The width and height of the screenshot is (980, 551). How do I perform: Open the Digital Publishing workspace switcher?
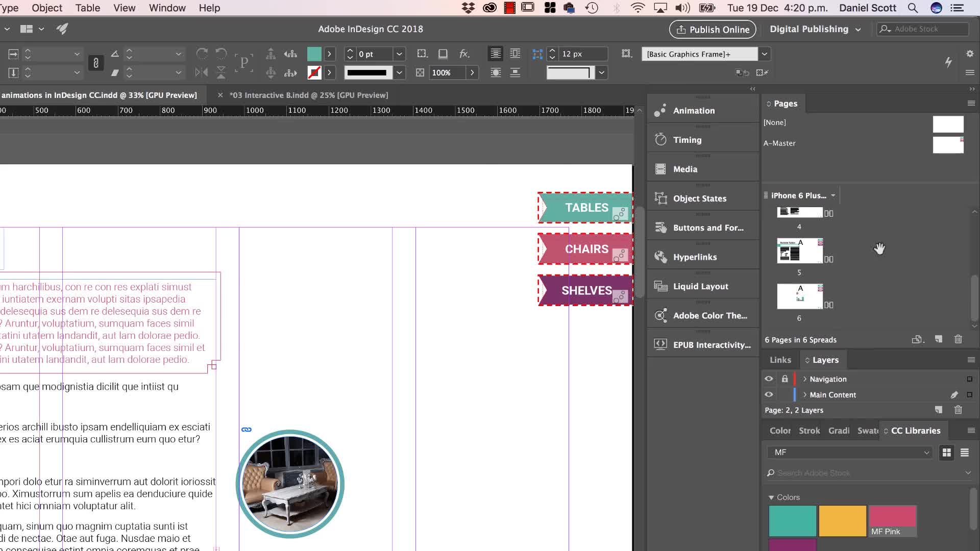(815, 29)
